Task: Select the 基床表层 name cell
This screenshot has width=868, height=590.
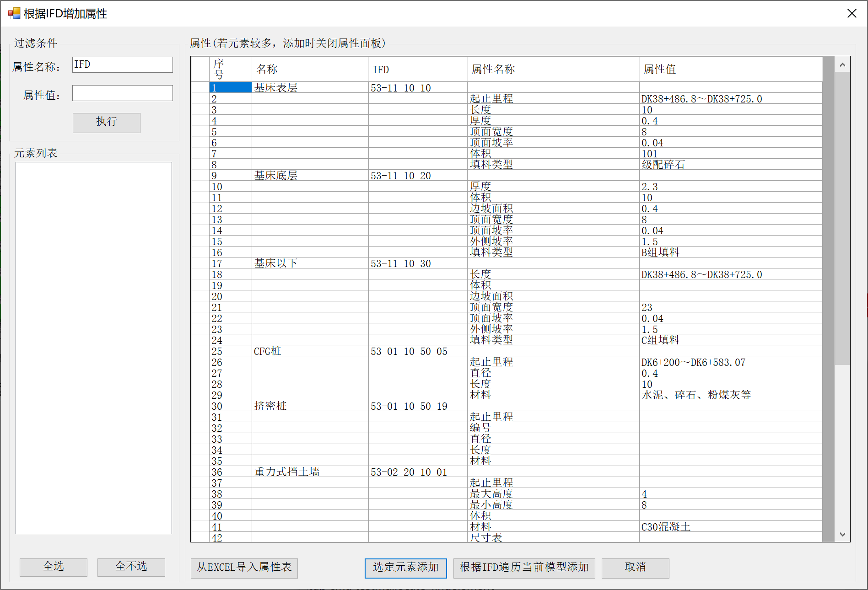Action: click(310, 88)
